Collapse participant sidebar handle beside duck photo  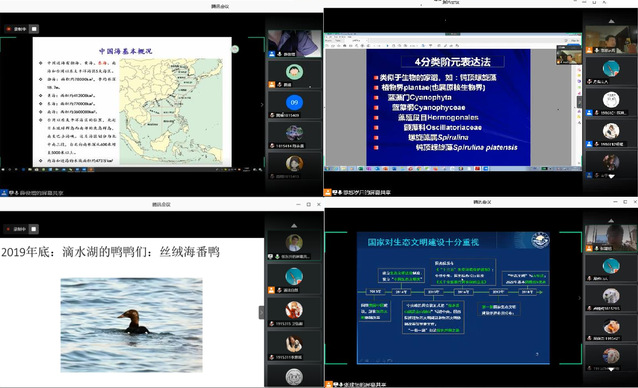[x=261, y=312]
